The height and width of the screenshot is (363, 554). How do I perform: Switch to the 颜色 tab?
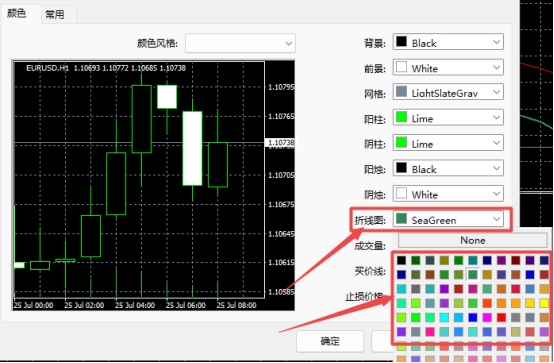tap(17, 13)
